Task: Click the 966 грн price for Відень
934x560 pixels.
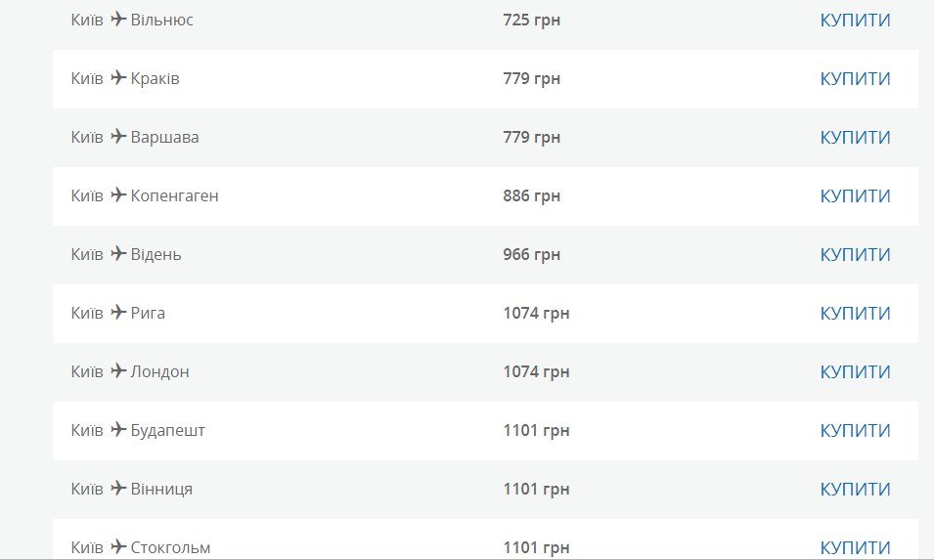Action: click(531, 254)
